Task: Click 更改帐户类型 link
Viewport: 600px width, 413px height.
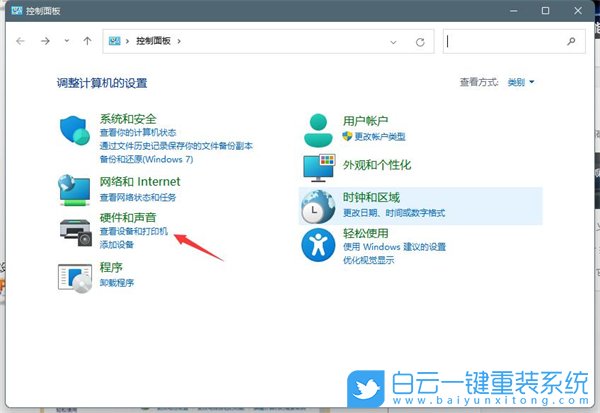Action: [380, 137]
